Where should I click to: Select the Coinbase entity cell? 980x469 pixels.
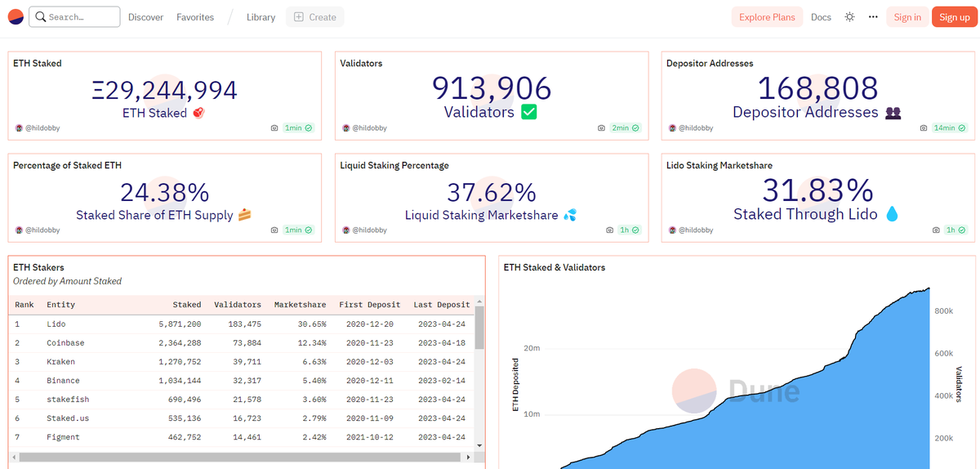[x=65, y=343]
